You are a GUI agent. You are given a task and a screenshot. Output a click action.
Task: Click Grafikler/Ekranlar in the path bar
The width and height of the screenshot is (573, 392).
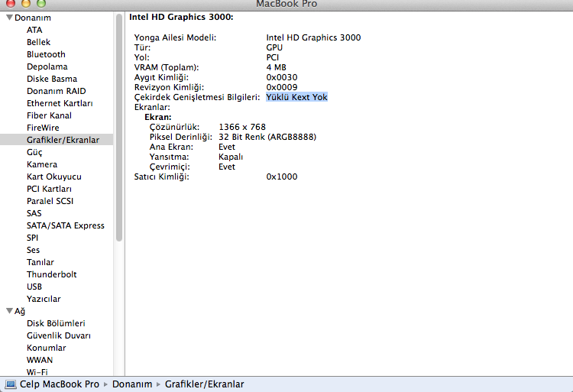[x=204, y=384]
